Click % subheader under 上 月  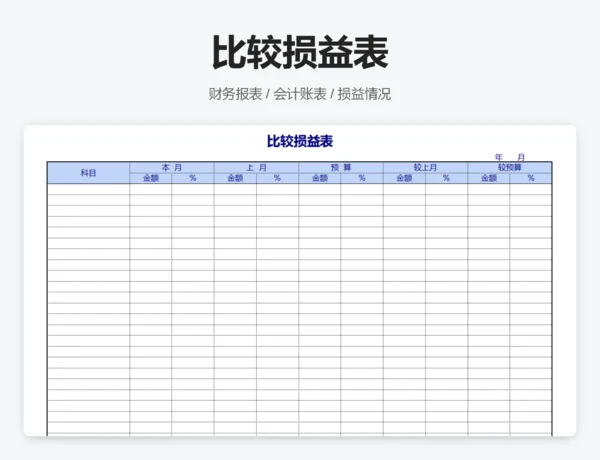tap(277, 178)
